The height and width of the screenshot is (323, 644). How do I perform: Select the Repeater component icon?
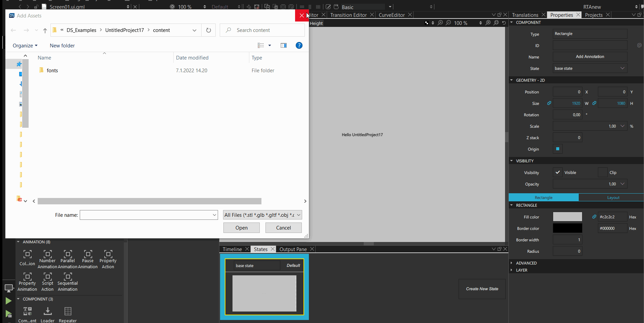tap(68, 312)
